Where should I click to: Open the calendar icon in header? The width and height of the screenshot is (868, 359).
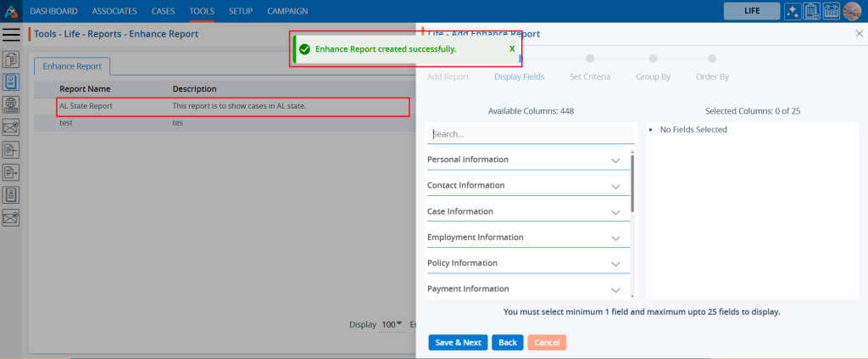[831, 11]
